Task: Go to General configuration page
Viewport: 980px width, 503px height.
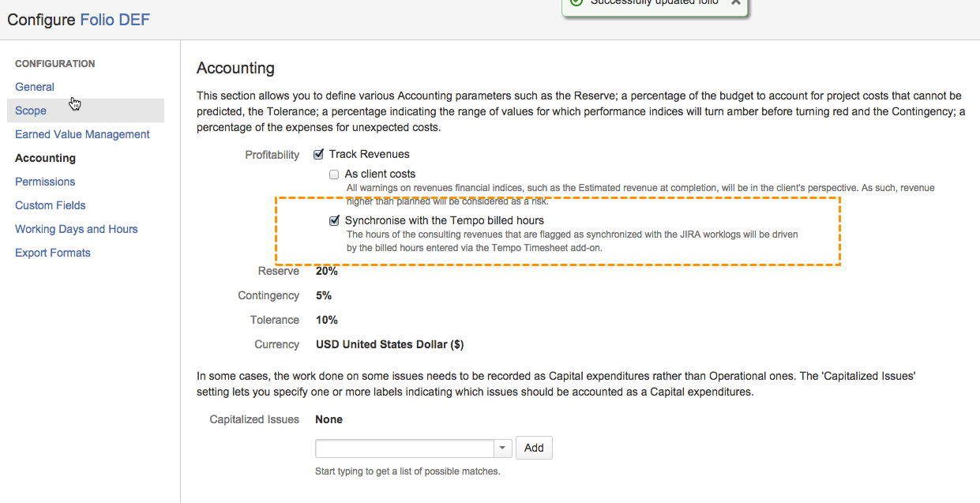Action: click(x=35, y=87)
